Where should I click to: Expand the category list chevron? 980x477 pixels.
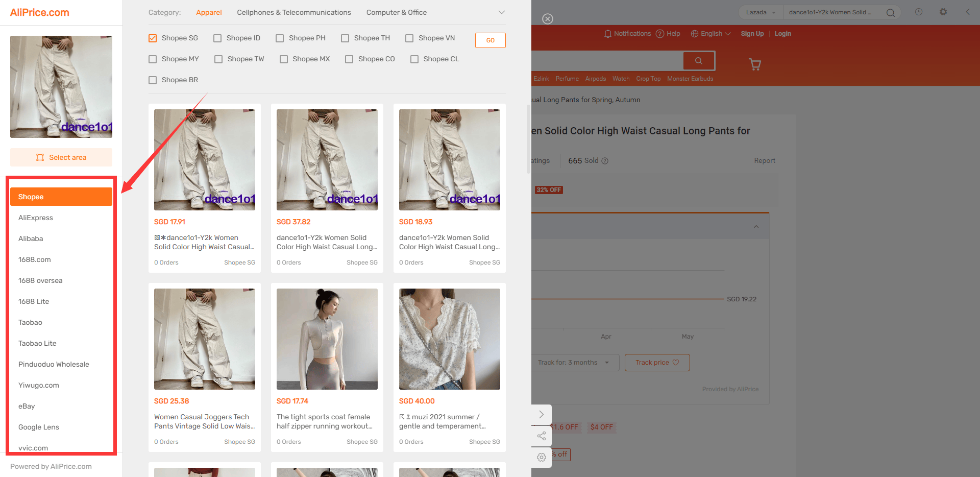tap(502, 12)
